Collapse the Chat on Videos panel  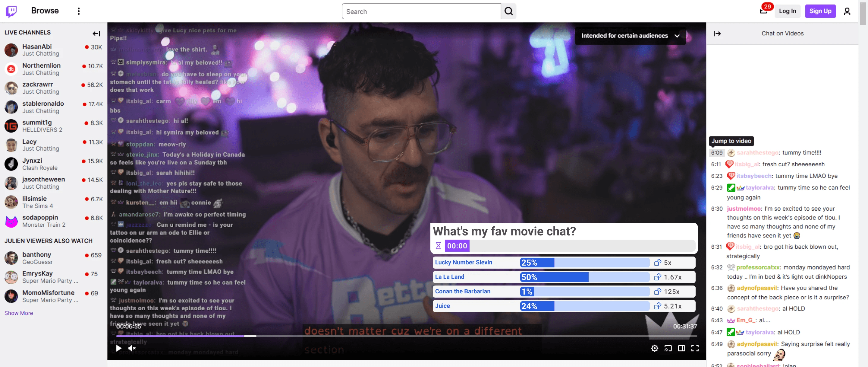click(717, 34)
